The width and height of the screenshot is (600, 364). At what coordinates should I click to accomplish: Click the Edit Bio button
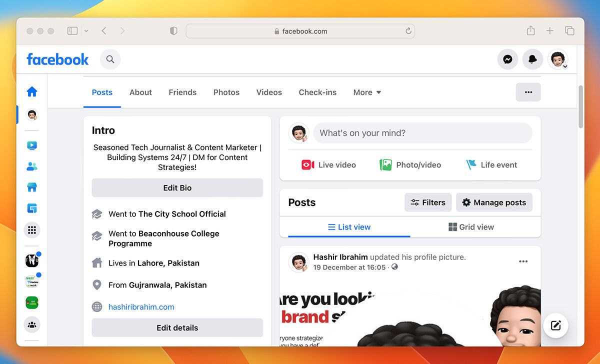(x=177, y=188)
